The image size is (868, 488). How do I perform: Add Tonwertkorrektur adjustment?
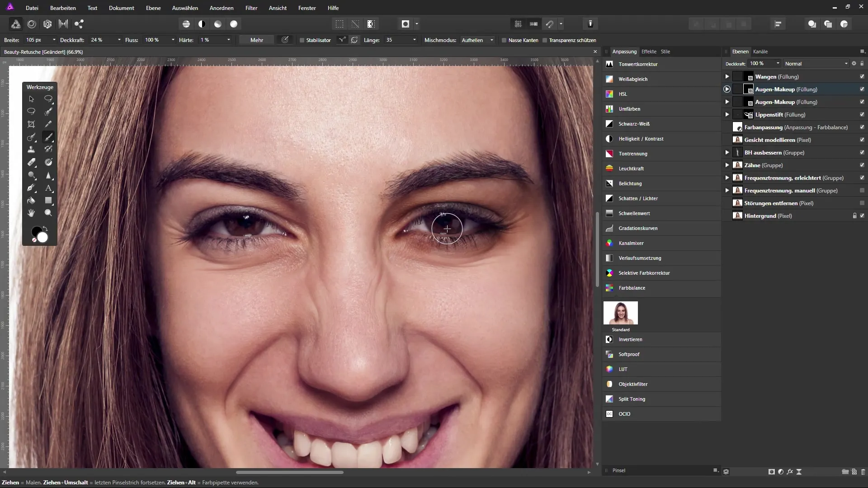pos(662,64)
